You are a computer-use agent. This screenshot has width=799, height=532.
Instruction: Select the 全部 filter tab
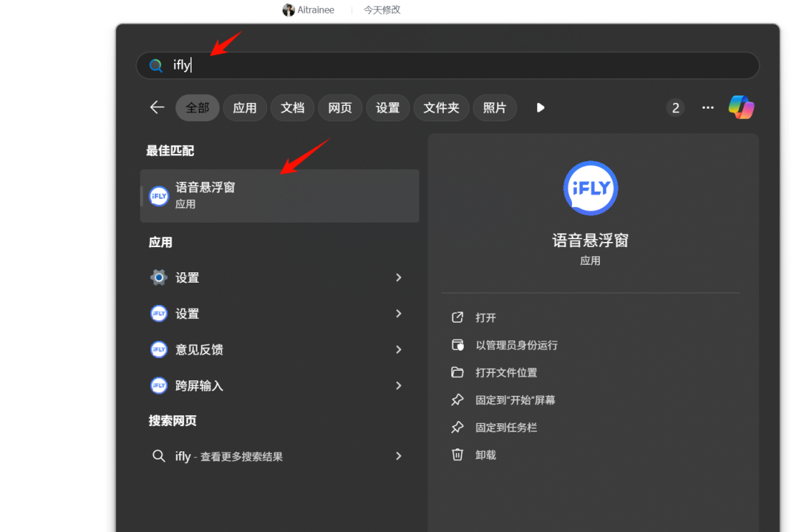point(198,108)
